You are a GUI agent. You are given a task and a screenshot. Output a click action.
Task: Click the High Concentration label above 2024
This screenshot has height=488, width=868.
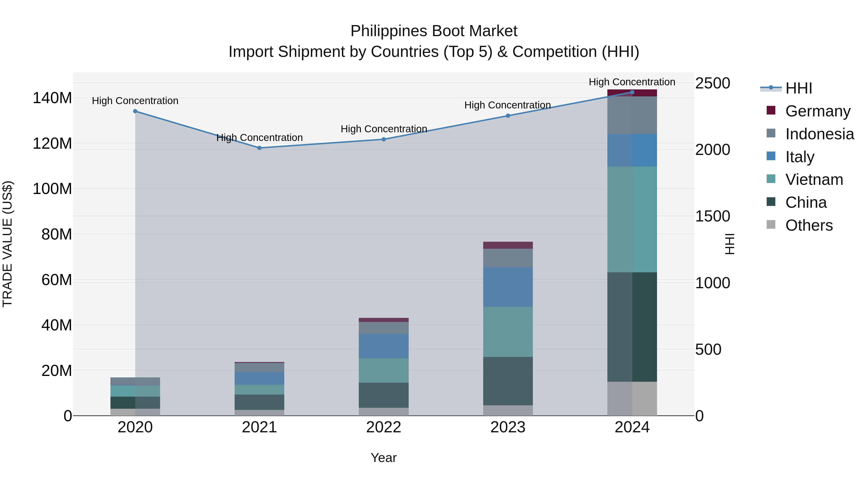tap(632, 82)
